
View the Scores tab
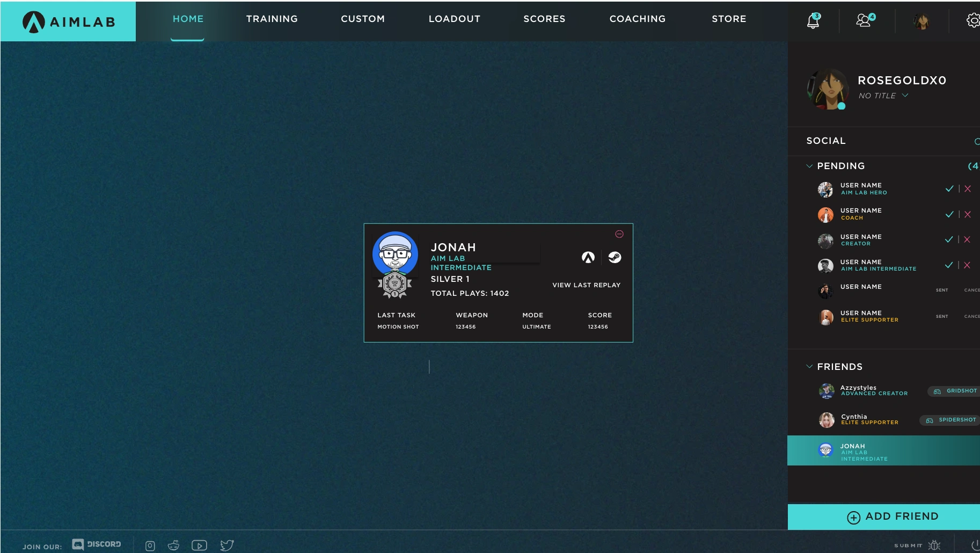[x=544, y=19]
